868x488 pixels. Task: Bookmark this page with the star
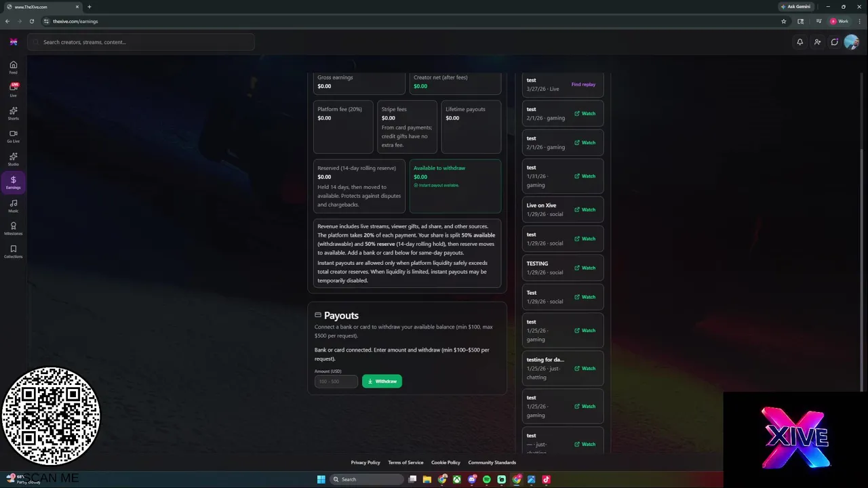point(784,21)
